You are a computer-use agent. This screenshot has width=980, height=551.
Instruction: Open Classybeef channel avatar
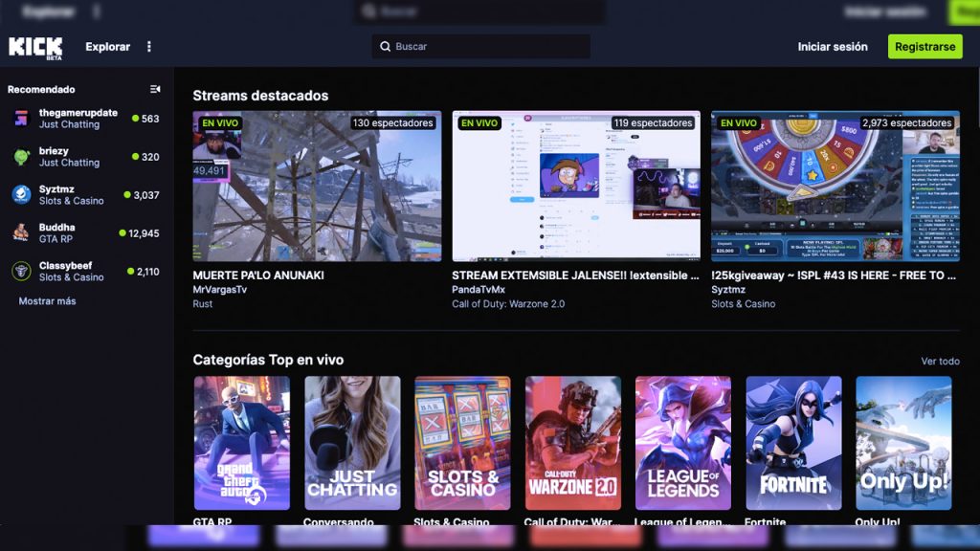click(21, 272)
